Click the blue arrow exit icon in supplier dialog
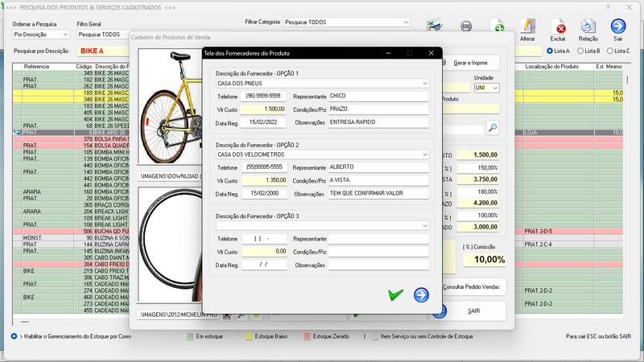Viewport: 644px width, 362px height. pyautogui.click(x=421, y=295)
